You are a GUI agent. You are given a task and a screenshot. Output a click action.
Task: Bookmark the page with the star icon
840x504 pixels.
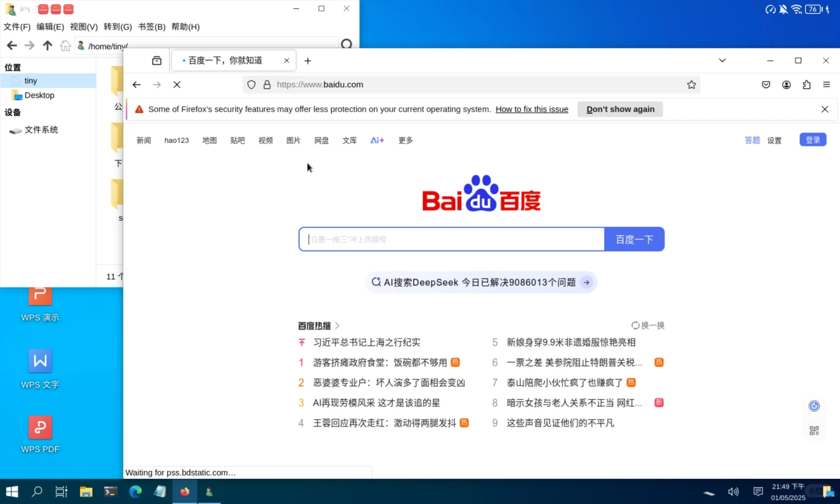point(692,84)
